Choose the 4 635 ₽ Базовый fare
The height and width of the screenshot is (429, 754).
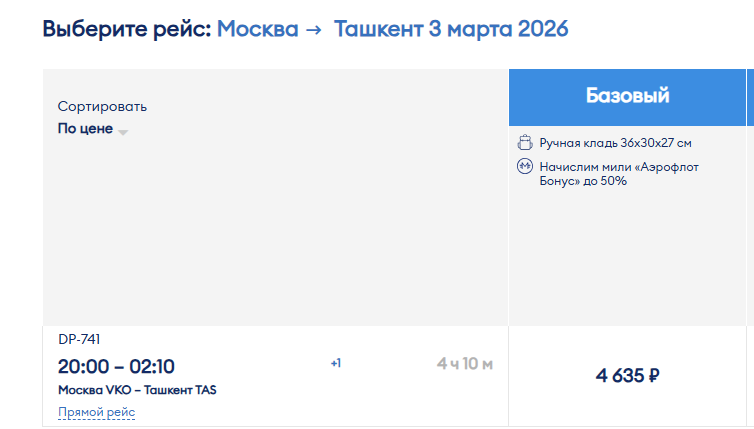click(628, 376)
